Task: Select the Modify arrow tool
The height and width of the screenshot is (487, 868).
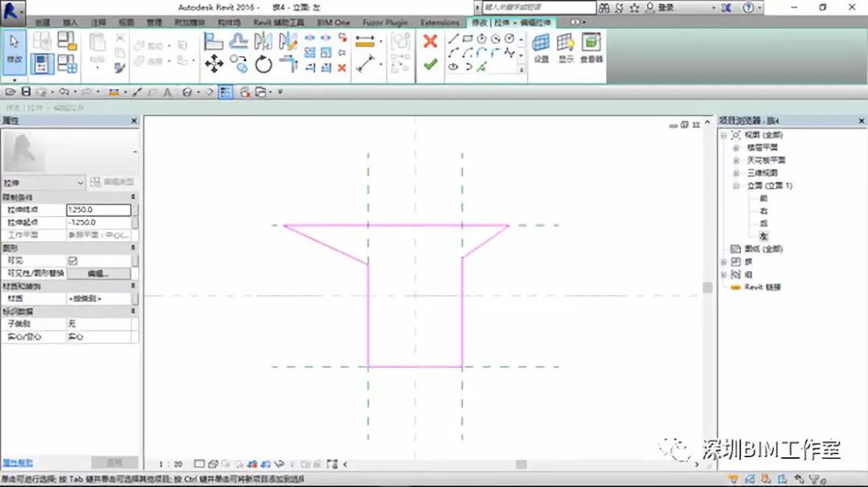Action: tap(14, 51)
